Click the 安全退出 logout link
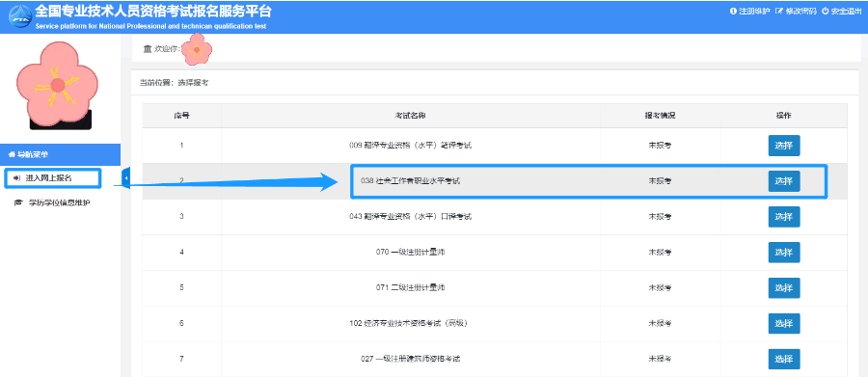 [841, 11]
